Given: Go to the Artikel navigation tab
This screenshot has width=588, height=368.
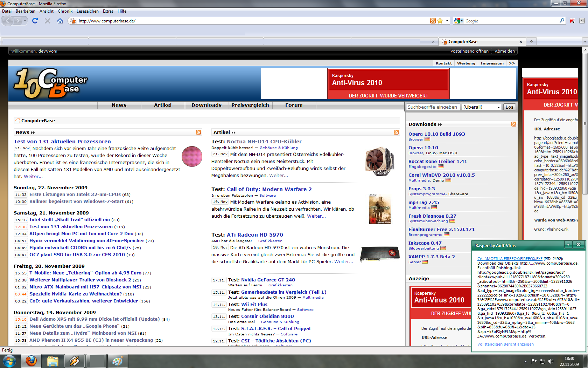Looking at the screenshot, I should click(x=163, y=105).
